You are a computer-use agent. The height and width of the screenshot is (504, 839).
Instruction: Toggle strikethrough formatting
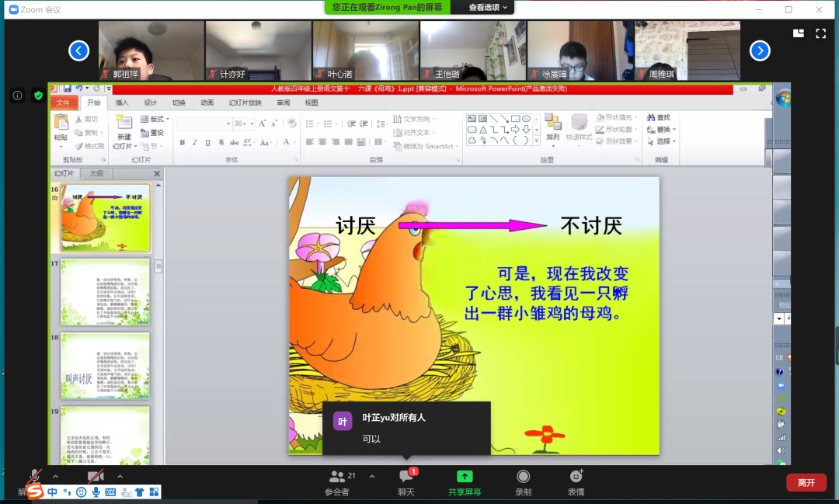tap(235, 142)
